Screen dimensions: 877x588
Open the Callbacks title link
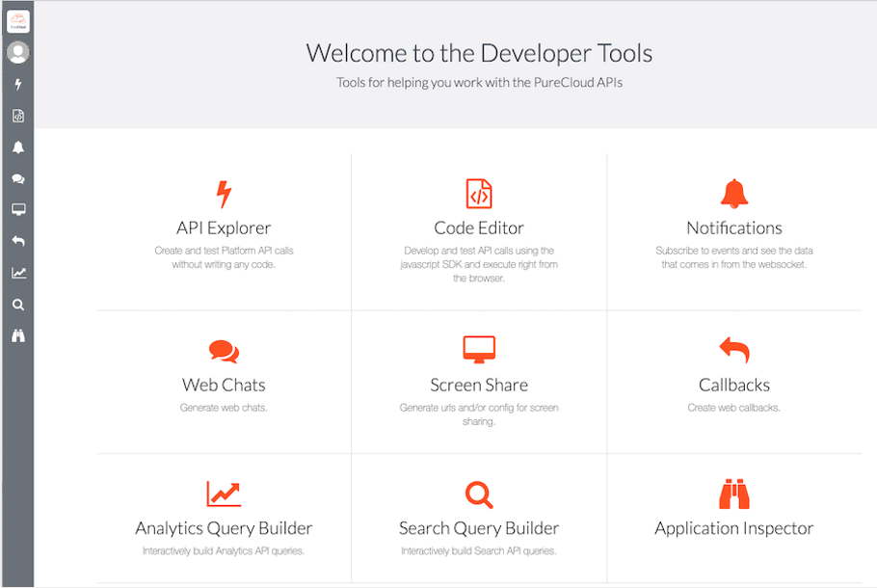tap(733, 385)
